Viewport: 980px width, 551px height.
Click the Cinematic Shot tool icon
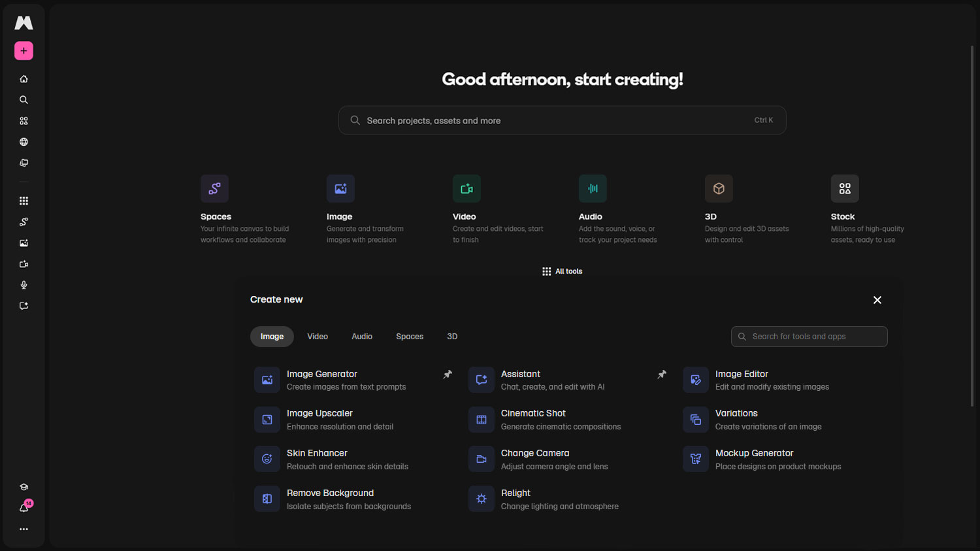482,420
